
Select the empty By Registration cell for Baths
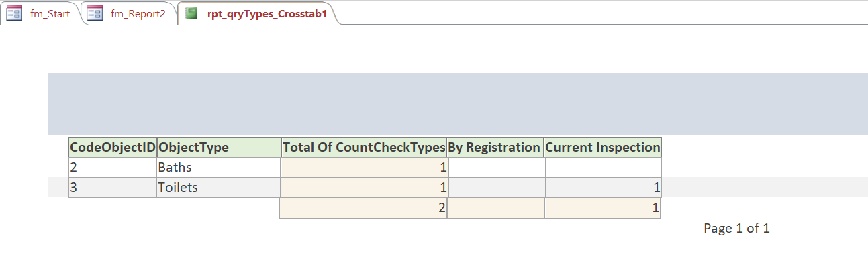(x=495, y=167)
